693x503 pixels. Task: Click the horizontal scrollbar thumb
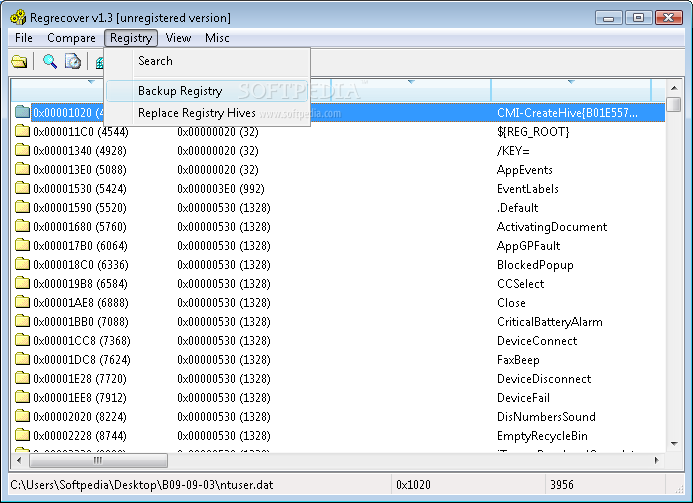click(98, 460)
